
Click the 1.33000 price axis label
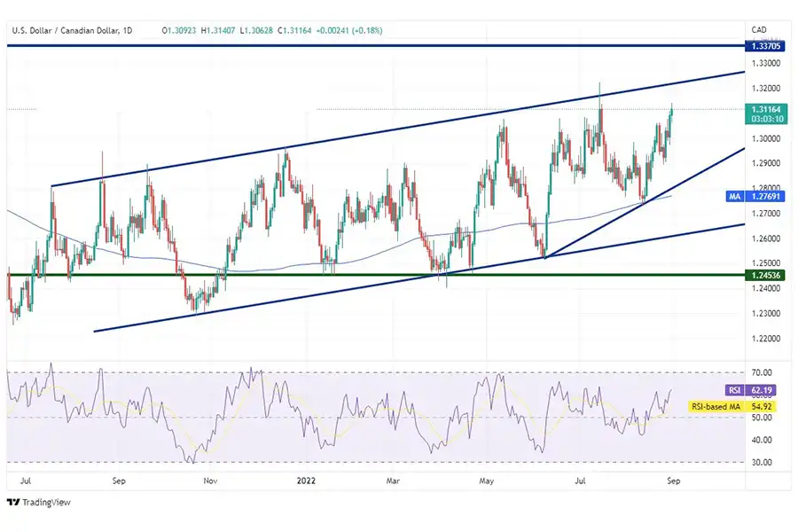click(766, 63)
